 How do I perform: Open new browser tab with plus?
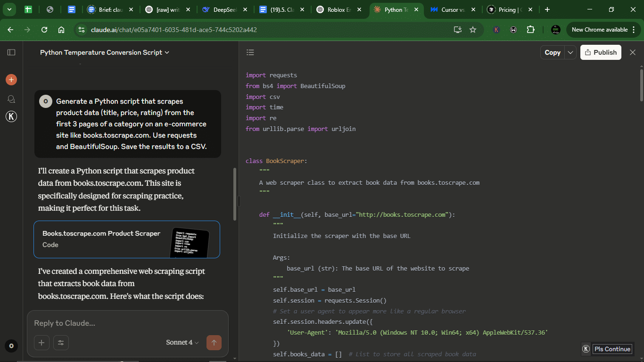547,9
